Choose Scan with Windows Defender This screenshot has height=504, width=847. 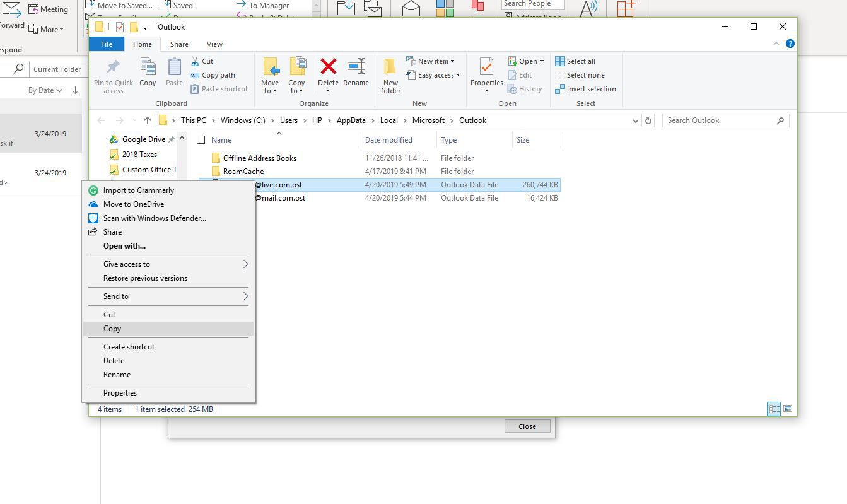click(x=168, y=218)
